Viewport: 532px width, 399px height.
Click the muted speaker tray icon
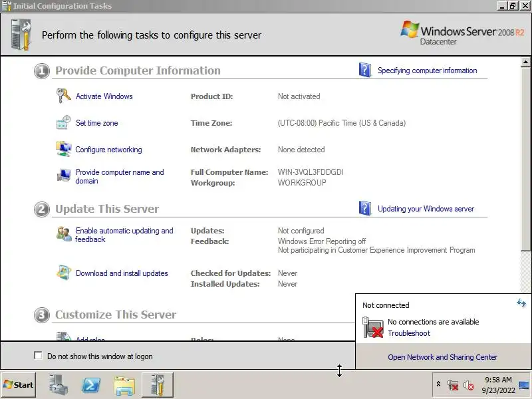click(469, 386)
